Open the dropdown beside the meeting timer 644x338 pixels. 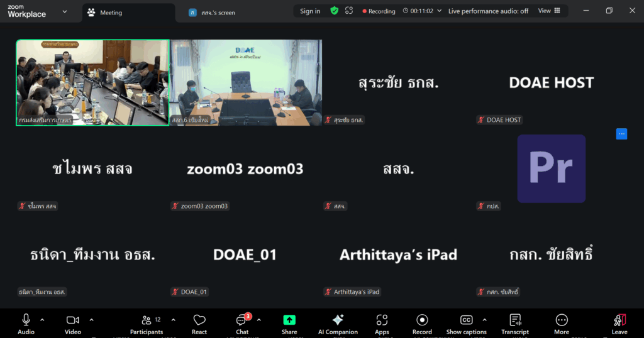pyautogui.click(x=439, y=11)
